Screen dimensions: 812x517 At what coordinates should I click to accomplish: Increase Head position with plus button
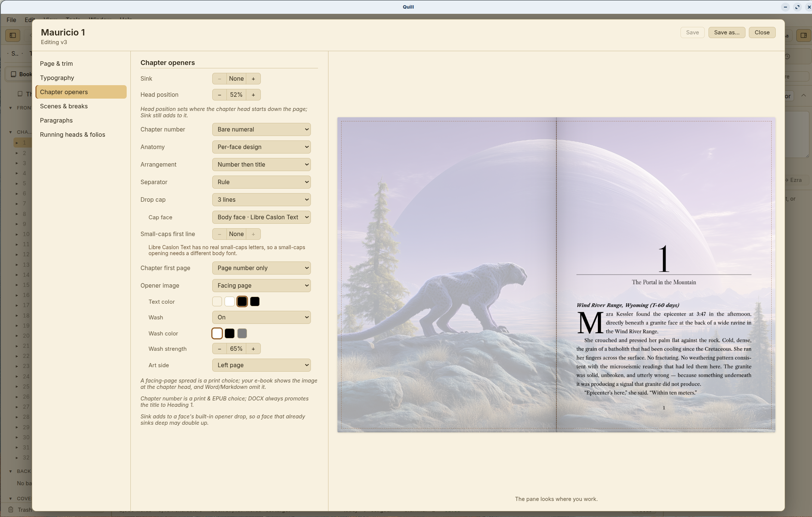click(x=253, y=95)
